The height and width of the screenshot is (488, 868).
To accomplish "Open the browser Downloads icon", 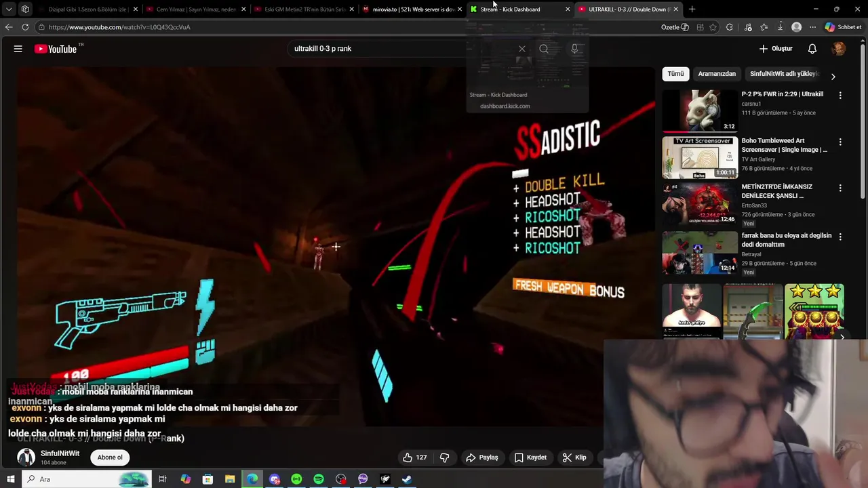I will (x=781, y=27).
